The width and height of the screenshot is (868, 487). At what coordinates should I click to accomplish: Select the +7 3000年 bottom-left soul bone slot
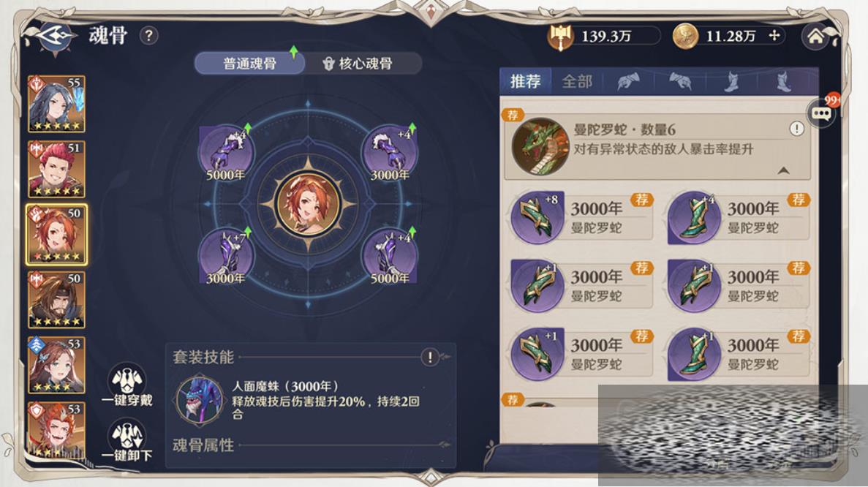pos(226,256)
